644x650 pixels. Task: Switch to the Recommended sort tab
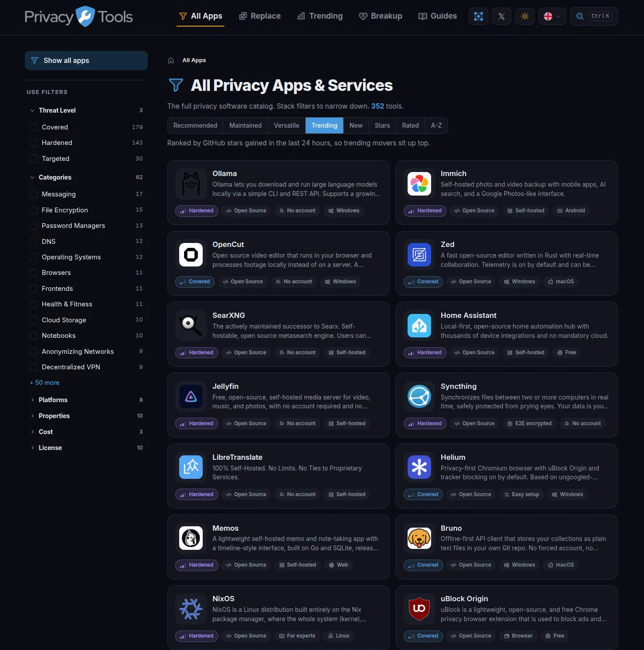195,125
